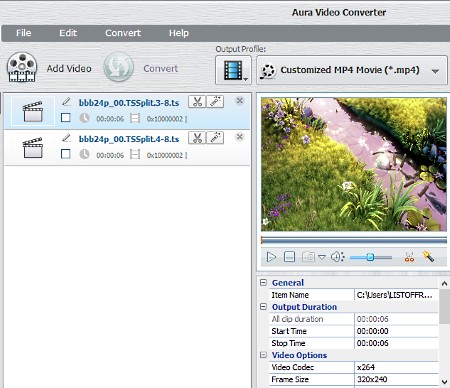Remove TSSplit.3-8.ts with its X button
This screenshot has height=388, width=450.
pyautogui.click(x=239, y=100)
